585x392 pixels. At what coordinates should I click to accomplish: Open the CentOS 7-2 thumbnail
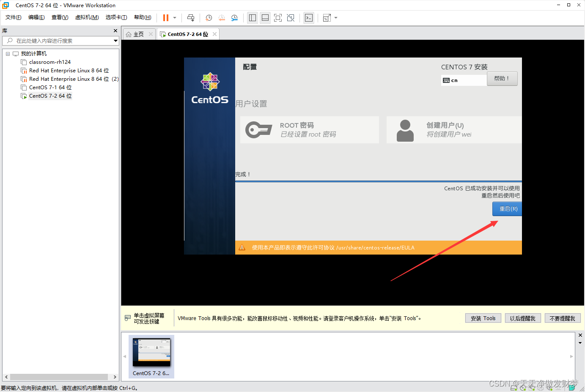point(151,356)
